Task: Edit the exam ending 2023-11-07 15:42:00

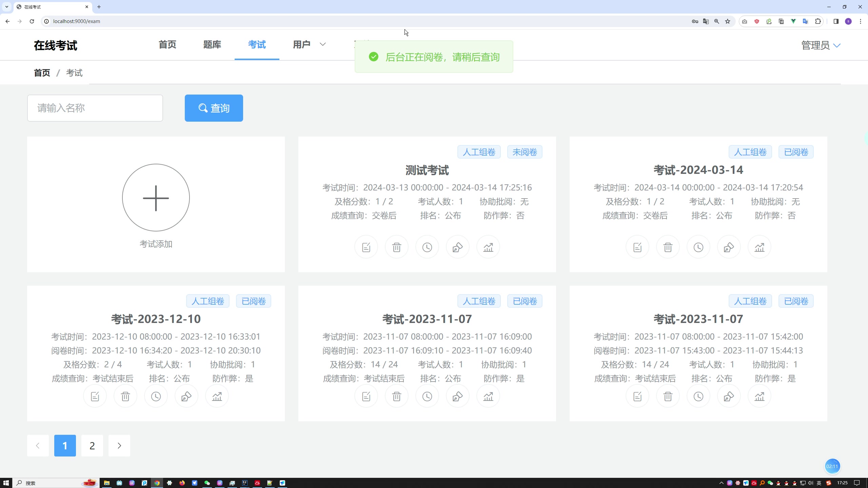Action: (637, 396)
